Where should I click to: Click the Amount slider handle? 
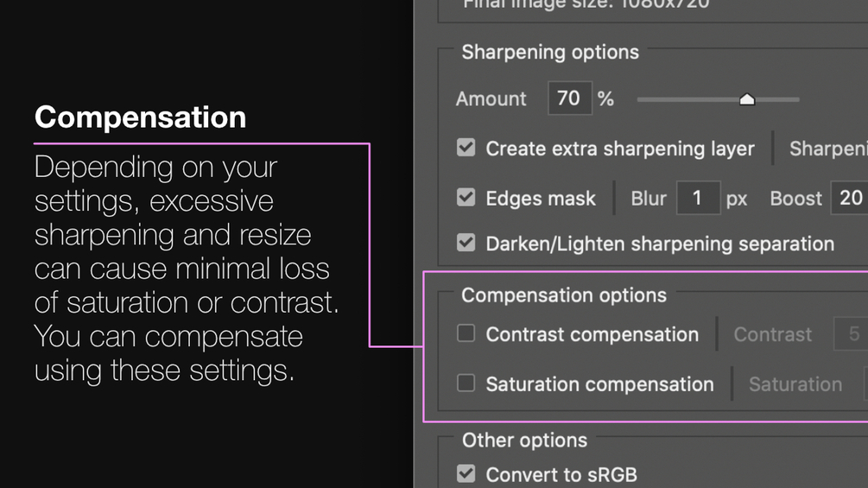pos(747,99)
